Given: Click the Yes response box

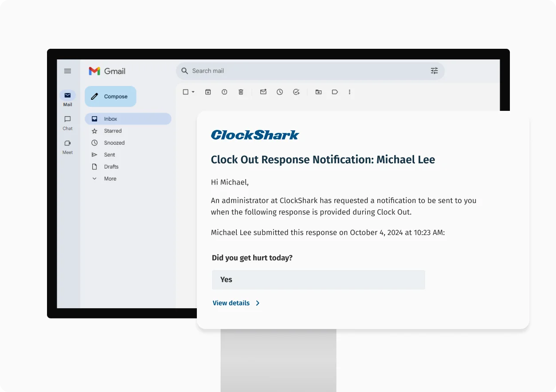Looking at the screenshot, I should point(318,280).
